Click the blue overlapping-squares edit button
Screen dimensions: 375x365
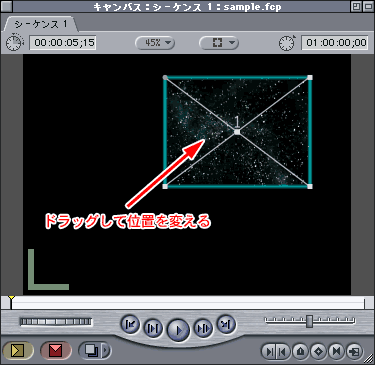coord(91,350)
